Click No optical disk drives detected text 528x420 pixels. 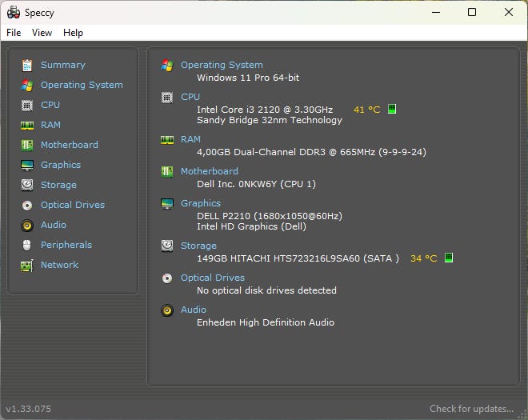coord(266,290)
